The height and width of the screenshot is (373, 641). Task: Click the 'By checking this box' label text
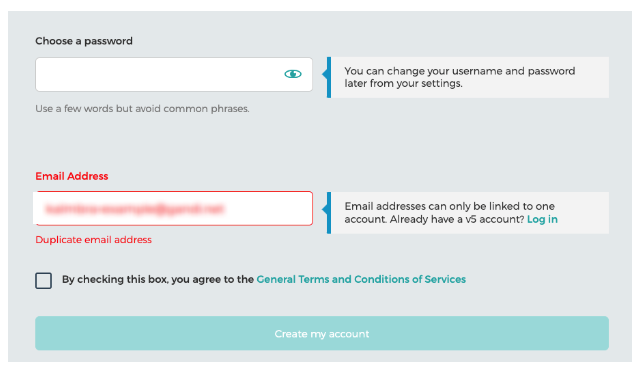pos(158,279)
